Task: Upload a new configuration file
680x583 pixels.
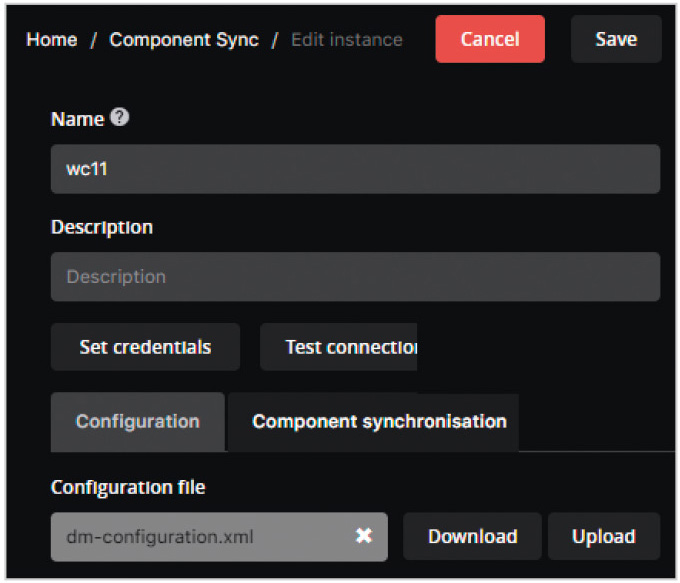Action: tap(603, 537)
